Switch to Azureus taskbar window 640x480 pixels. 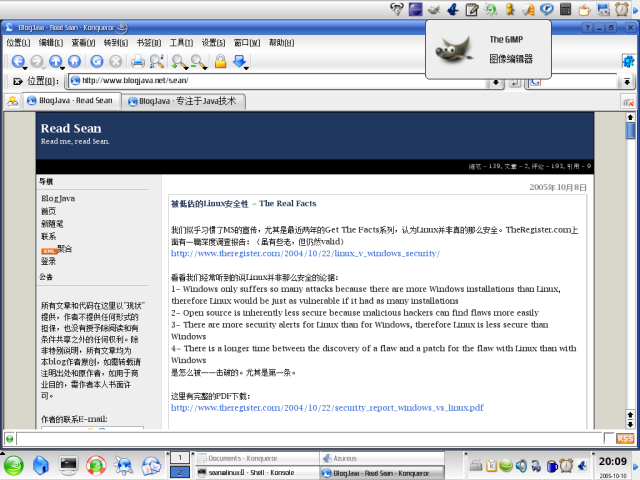pos(382,458)
